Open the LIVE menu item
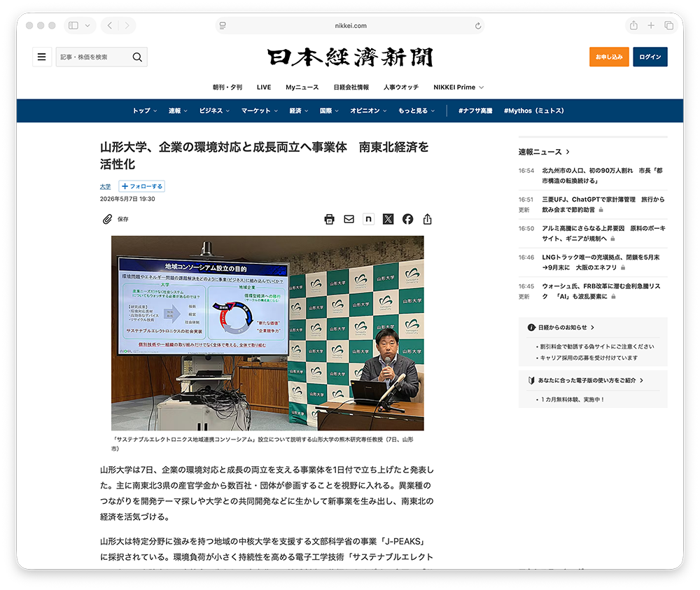The height and width of the screenshot is (590, 700). click(264, 87)
